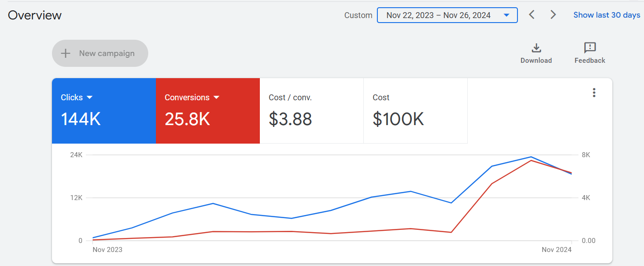Click the Overview page heading

click(x=35, y=15)
